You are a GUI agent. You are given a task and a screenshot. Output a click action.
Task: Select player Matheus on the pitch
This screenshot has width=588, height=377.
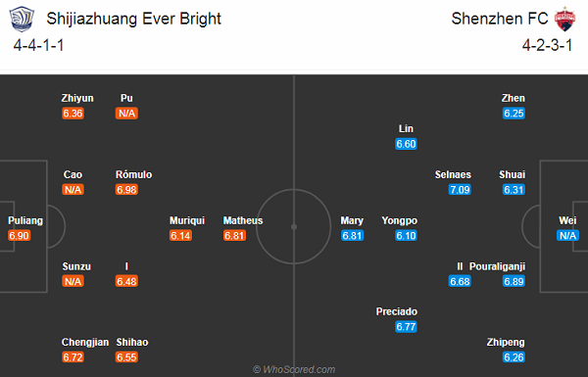click(x=243, y=220)
